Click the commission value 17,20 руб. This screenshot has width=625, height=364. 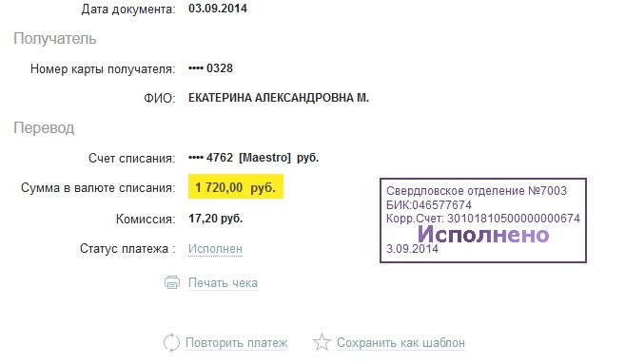[215, 219]
